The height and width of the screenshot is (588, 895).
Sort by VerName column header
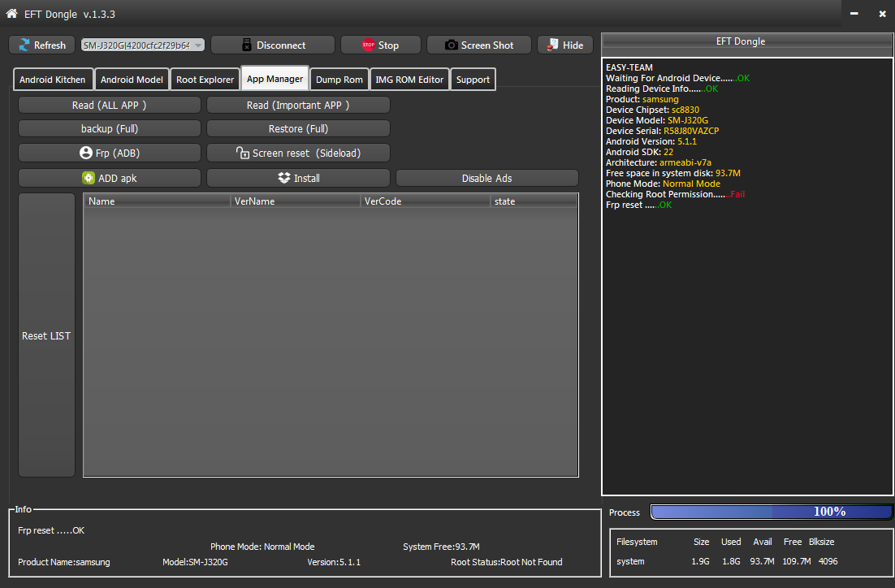pos(295,201)
